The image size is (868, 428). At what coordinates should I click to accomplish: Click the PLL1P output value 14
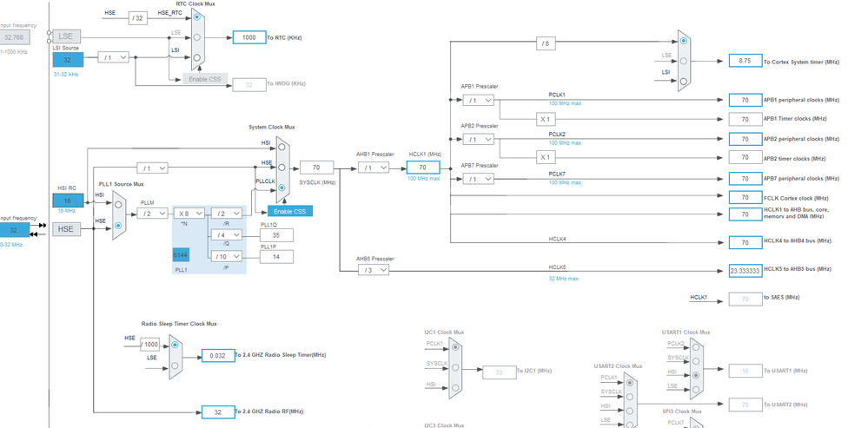[x=276, y=257]
